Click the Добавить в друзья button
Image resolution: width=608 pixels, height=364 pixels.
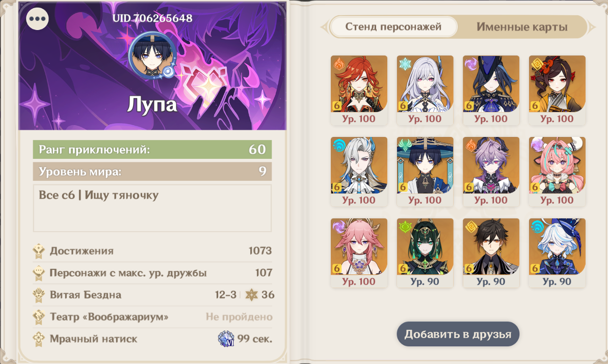tap(458, 334)
